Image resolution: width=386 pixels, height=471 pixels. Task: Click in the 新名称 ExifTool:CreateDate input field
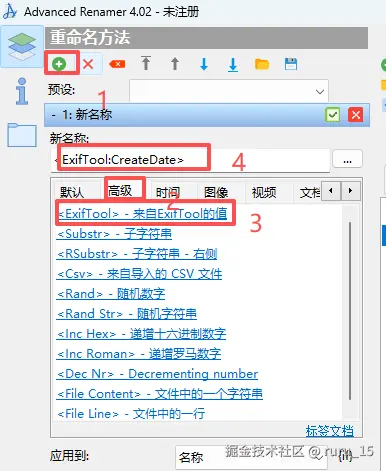click(x=190, y=160)
